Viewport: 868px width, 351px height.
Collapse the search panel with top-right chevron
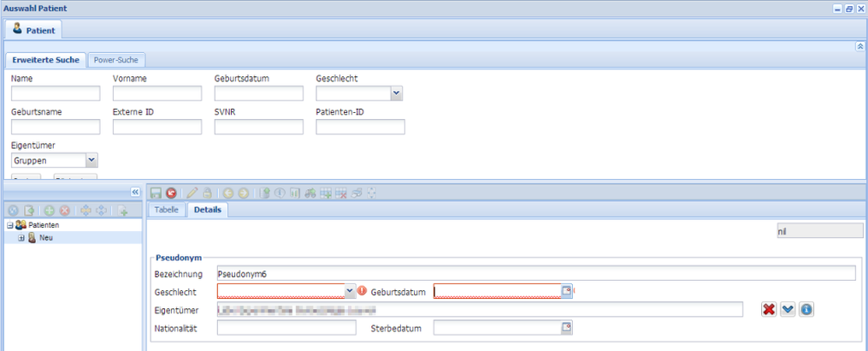(x=859, y=46)
